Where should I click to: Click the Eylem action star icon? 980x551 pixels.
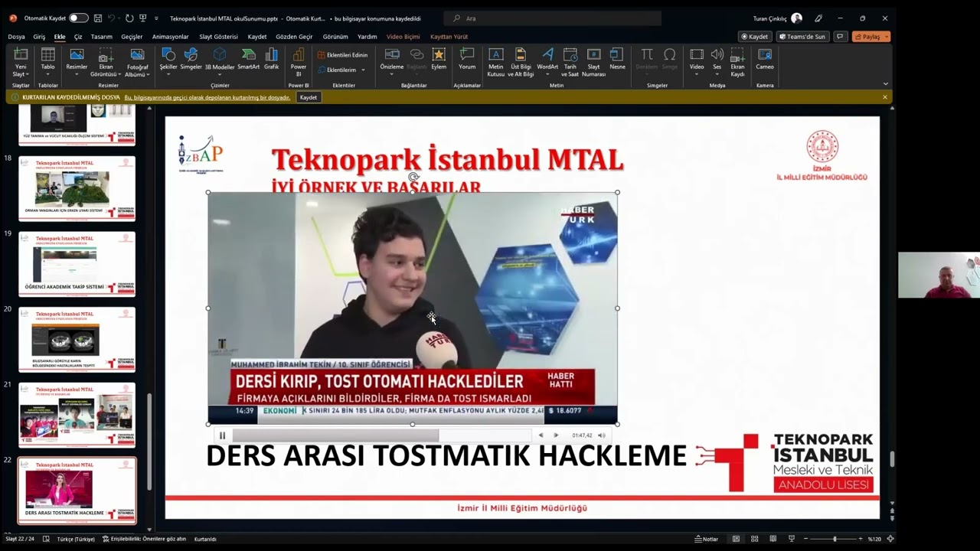point(439,59)
